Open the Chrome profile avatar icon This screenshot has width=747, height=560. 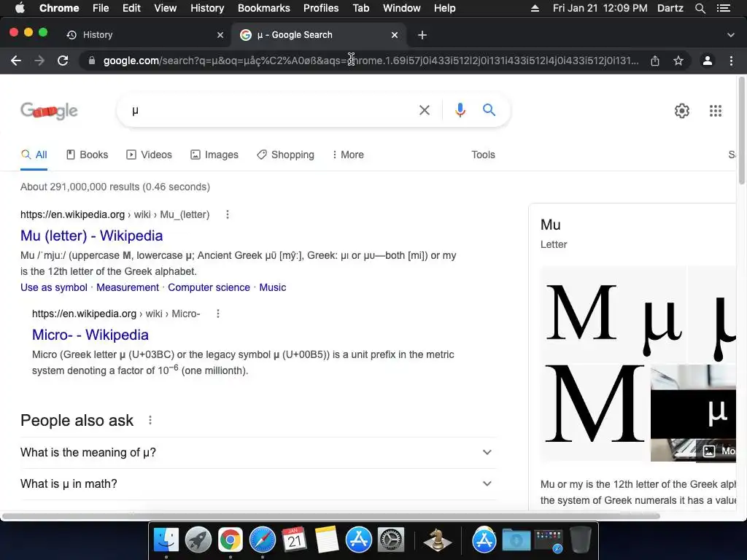coord(708,61)
